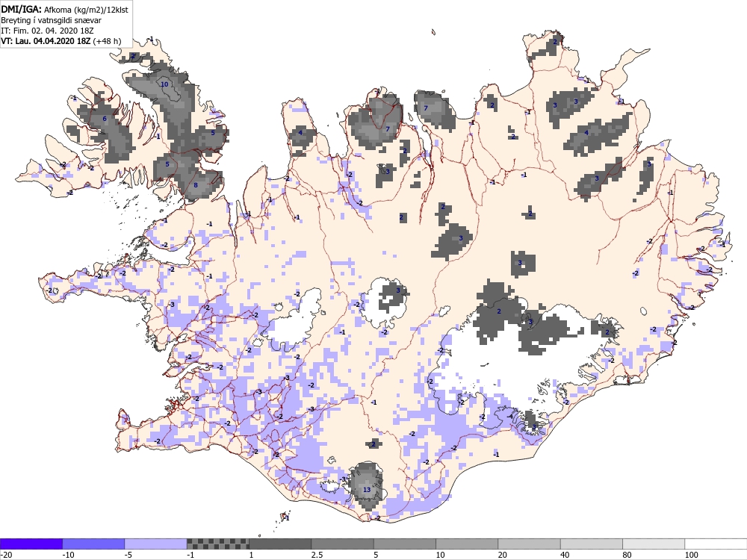This screenshot has height=560, width=747.
Task: Click the '-5' legend scale label
Action: point(128,555)
